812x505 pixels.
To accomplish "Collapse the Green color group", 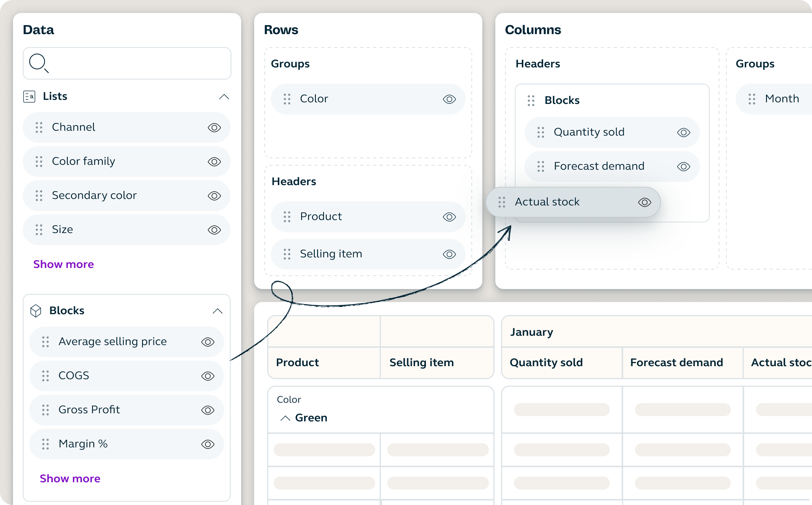I will [285, 418].
